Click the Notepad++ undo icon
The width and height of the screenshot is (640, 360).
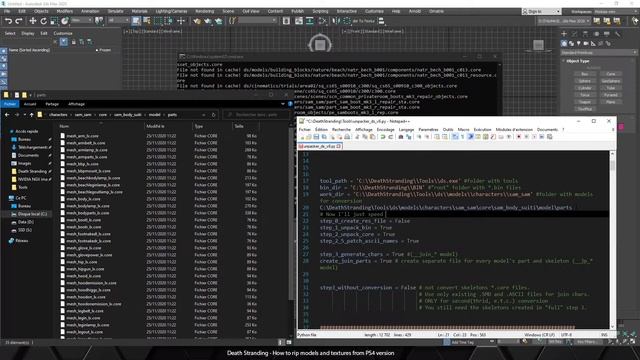tap(383, 137)
